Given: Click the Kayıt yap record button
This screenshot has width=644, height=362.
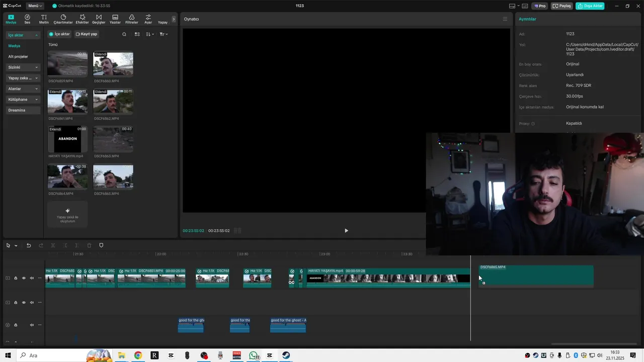Looking at the screenshot, I should pos(87,34).
